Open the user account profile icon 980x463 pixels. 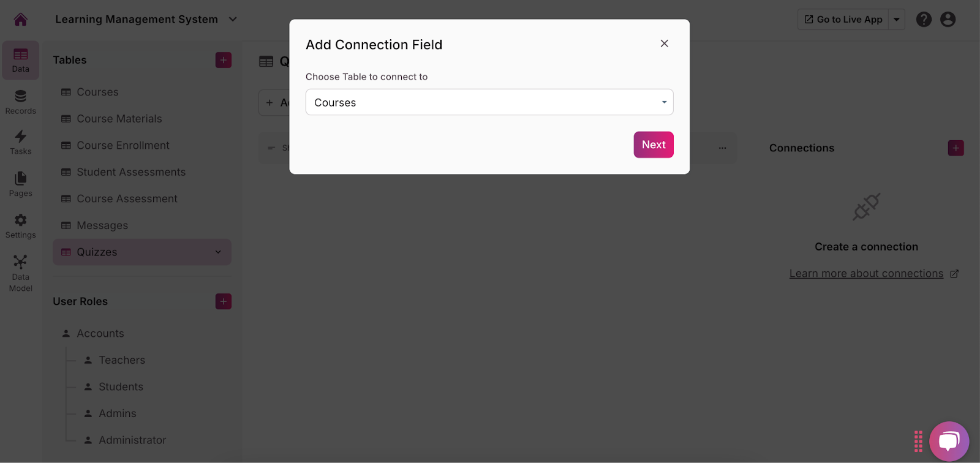[948, 20]
